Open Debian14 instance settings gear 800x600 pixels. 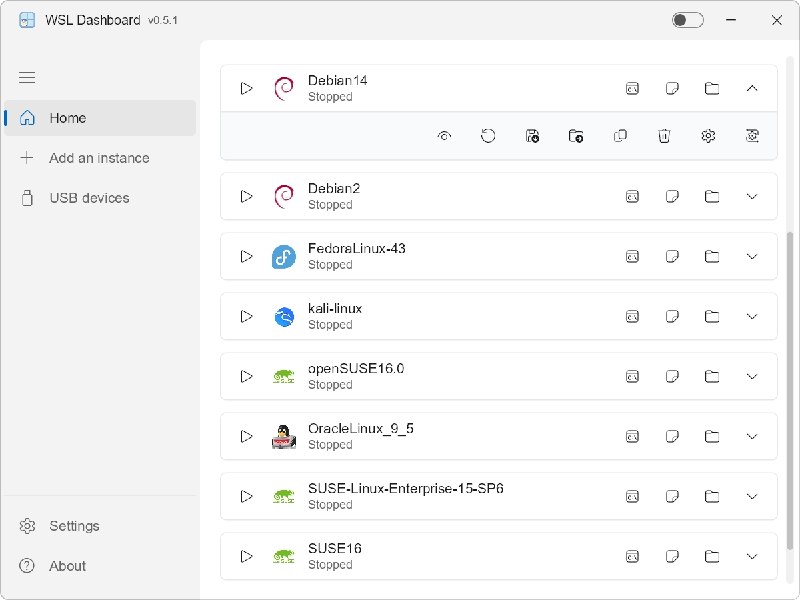click(x=708, y=135)
